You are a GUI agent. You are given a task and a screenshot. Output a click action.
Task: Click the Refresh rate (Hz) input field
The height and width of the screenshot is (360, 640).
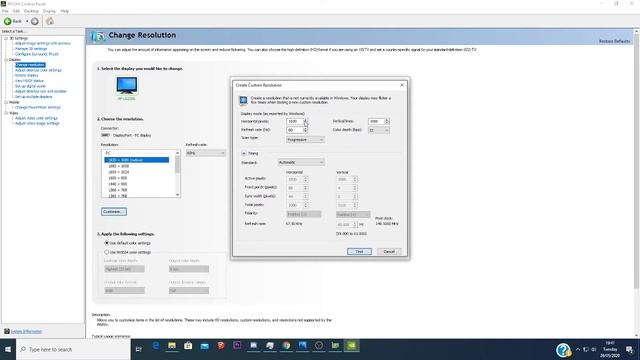295,130
